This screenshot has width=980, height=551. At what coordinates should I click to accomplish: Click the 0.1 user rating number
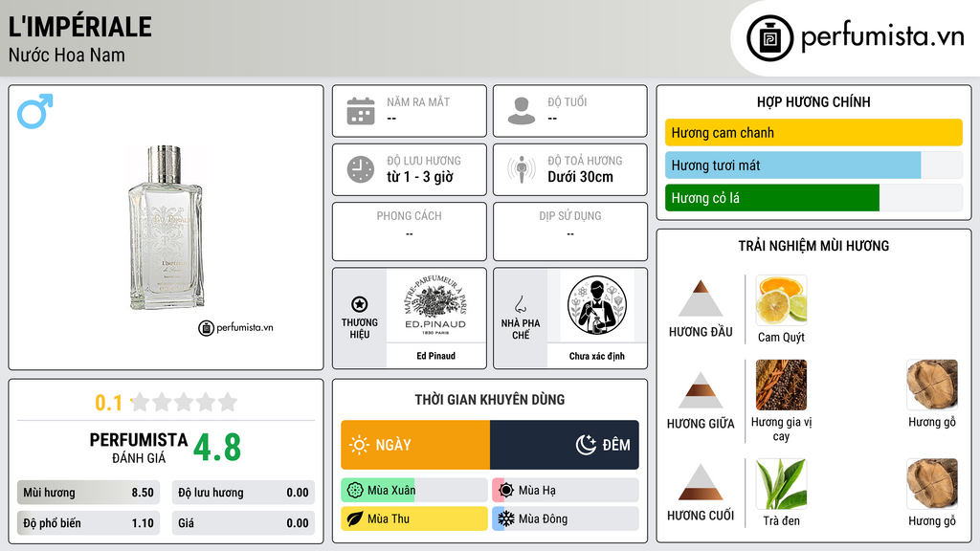(108, 403)
